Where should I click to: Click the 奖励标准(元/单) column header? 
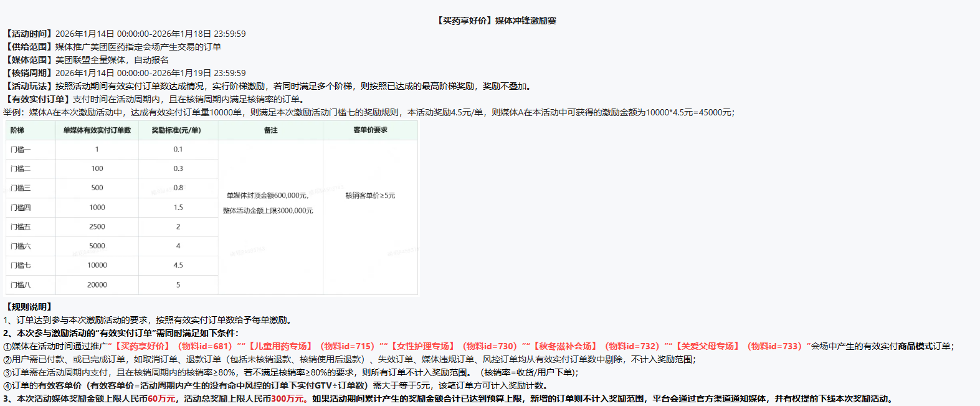click(x=176, y=130)
